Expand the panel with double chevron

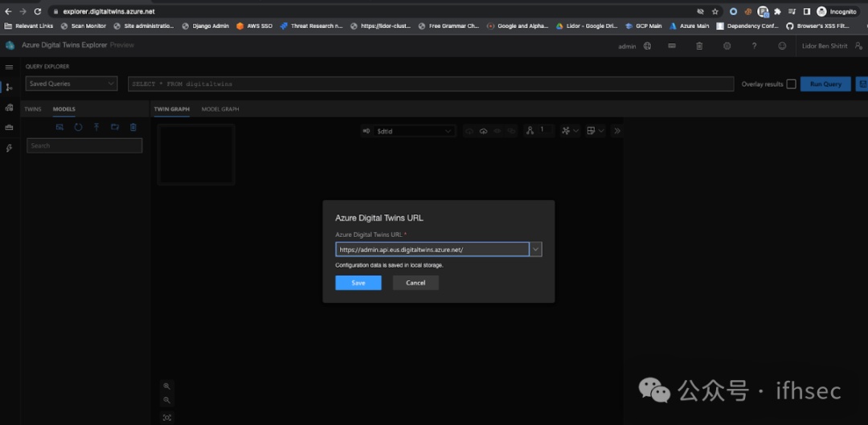coord(617,131)
